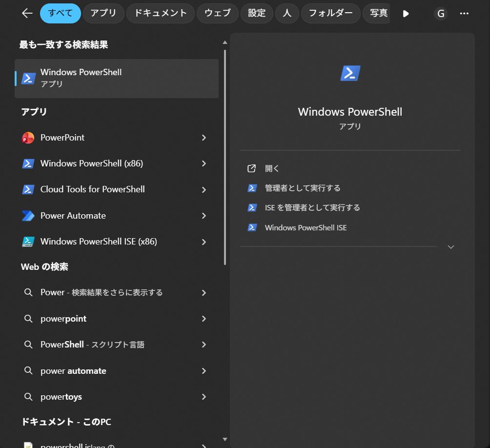Expand the powerpoint web search suggestion

204,318
